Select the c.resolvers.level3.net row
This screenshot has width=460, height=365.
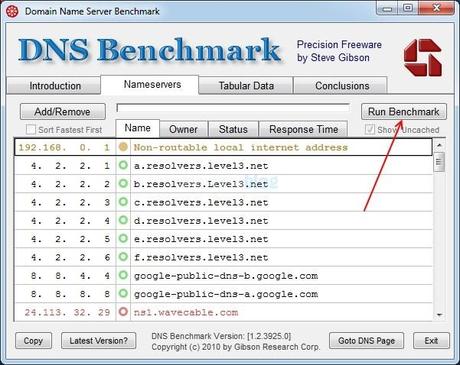[x=223, y=202]
